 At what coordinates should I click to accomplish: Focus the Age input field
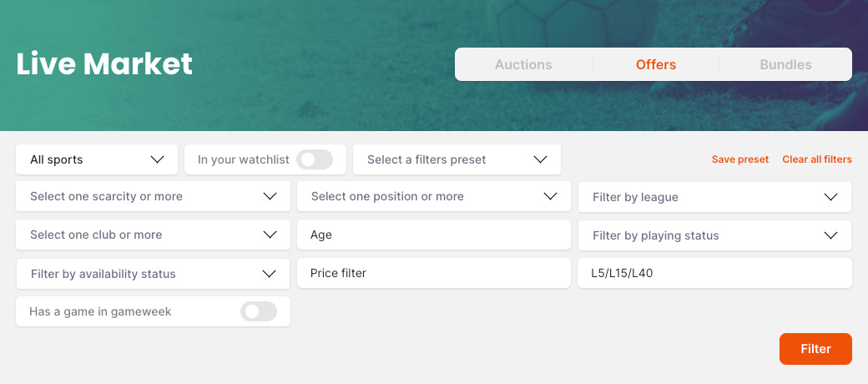pyautogui.click(x=434, y=235)
